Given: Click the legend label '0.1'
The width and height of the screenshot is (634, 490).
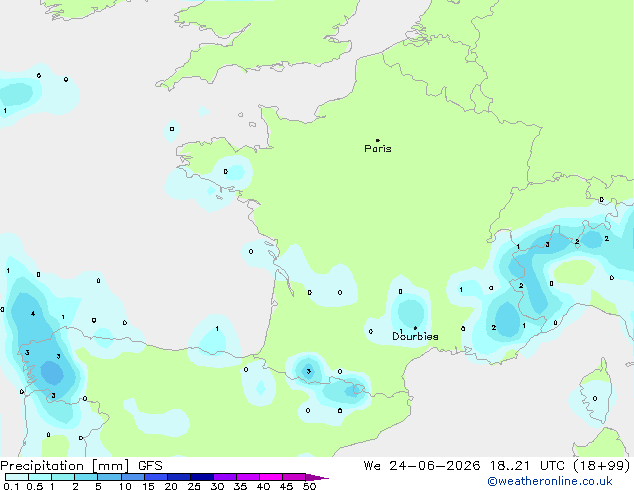Looking at the screenshot, I should coord(11,486).
